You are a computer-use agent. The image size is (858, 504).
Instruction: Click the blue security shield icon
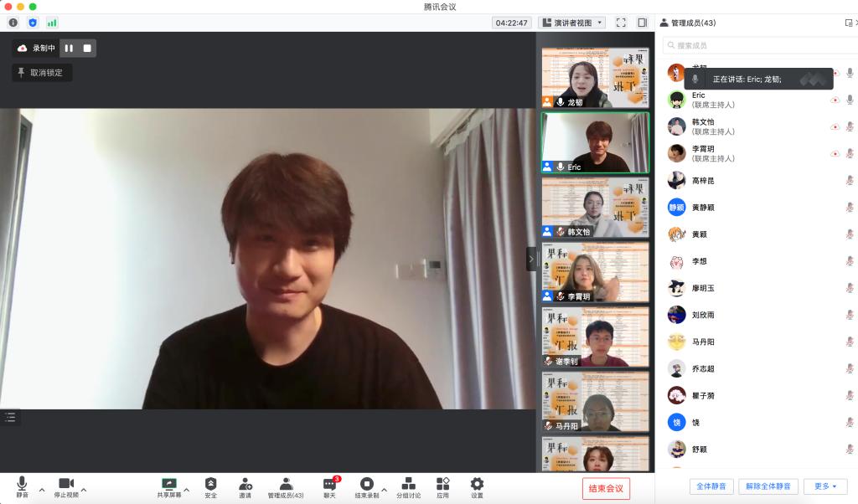(x=33, y=23)
